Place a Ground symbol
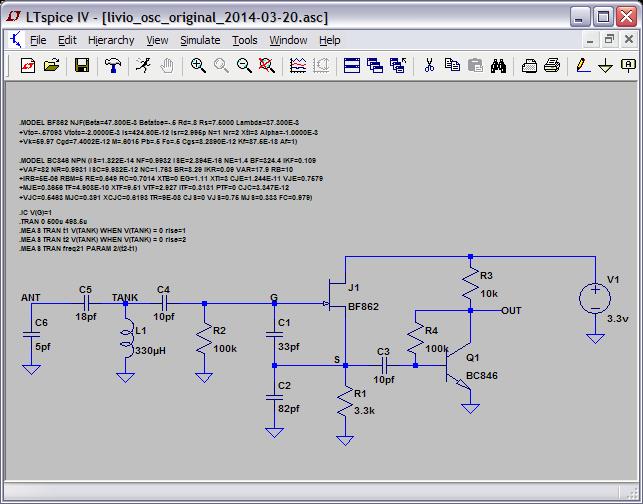 pos(605,65)
